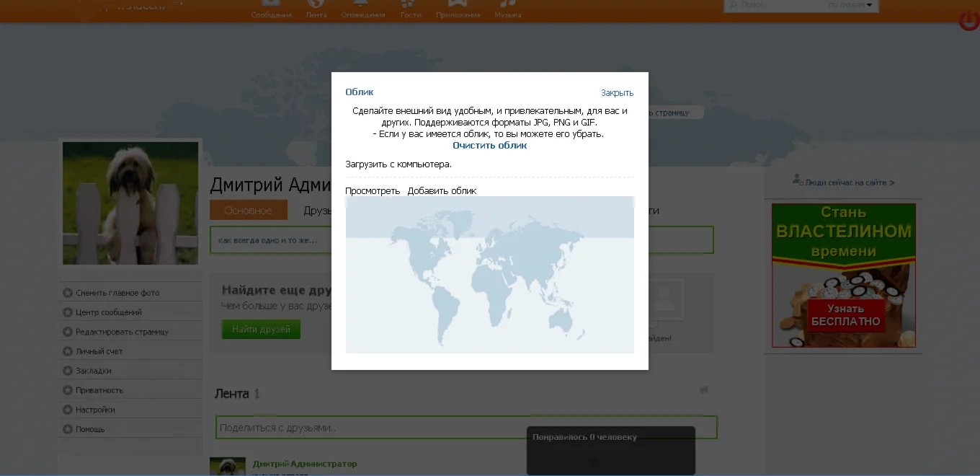The width and height of the screenshot is (980, 476).
Task: Choose Загрузить с компьютера option
Action: [398, 164]
